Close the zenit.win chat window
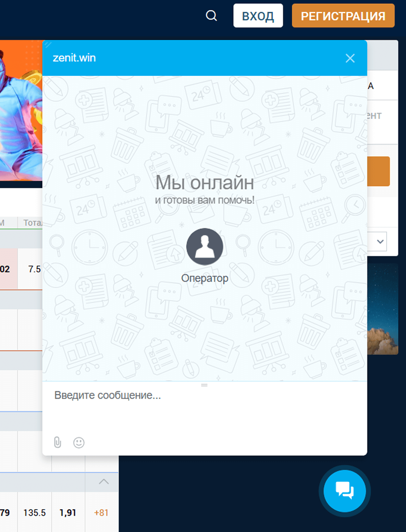This screenshot has width=406, height=532. (350, 58)
